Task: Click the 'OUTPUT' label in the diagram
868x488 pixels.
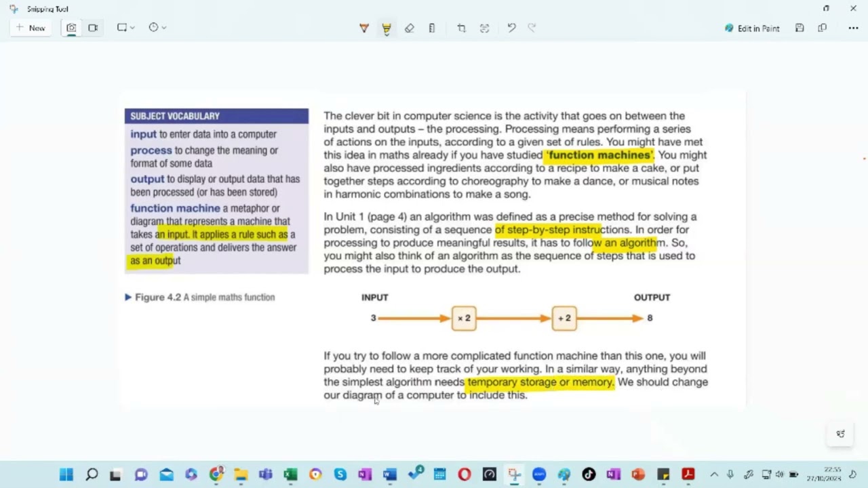Action: (x=652, y=298)
